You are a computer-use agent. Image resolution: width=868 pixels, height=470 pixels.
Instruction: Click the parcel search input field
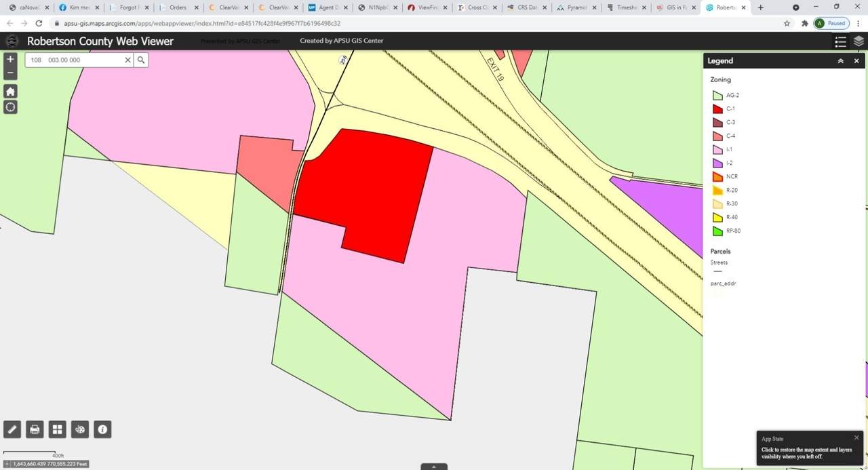click(75, 60)
